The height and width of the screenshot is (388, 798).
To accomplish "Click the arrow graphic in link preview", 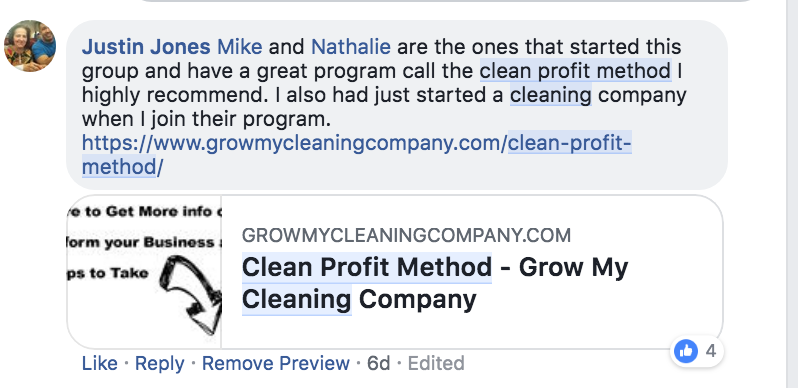I will [191, 294].
